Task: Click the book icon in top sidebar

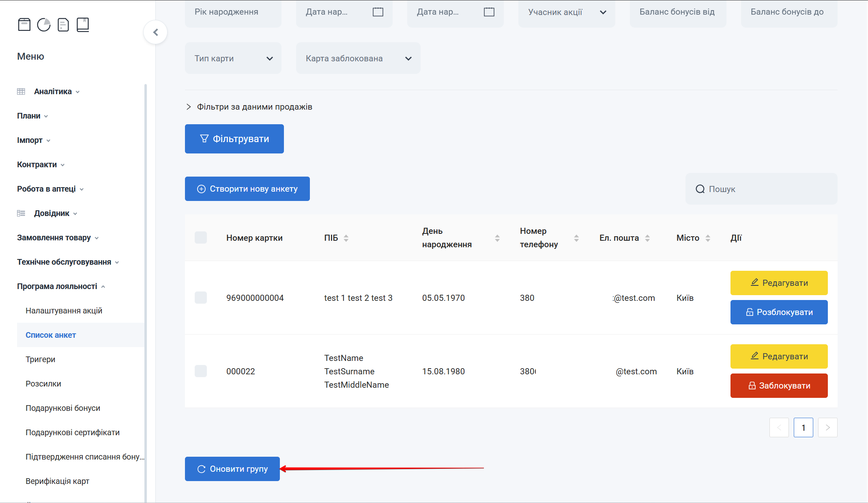Action: coord(83,25)
